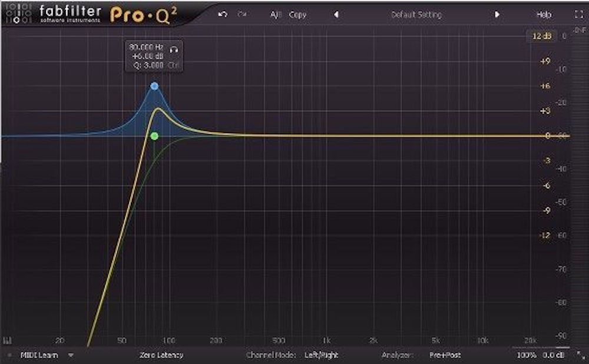Click the Copy button
Viewport: 589px width, 364px height.
[297, 15]
